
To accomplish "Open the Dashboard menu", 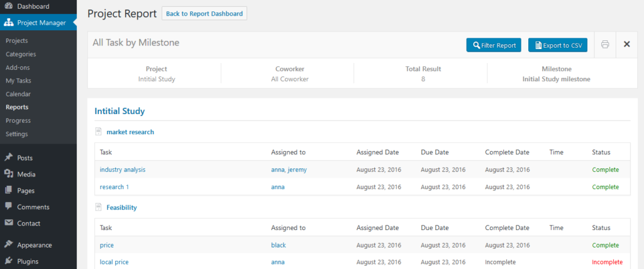I will coord(33,6).
